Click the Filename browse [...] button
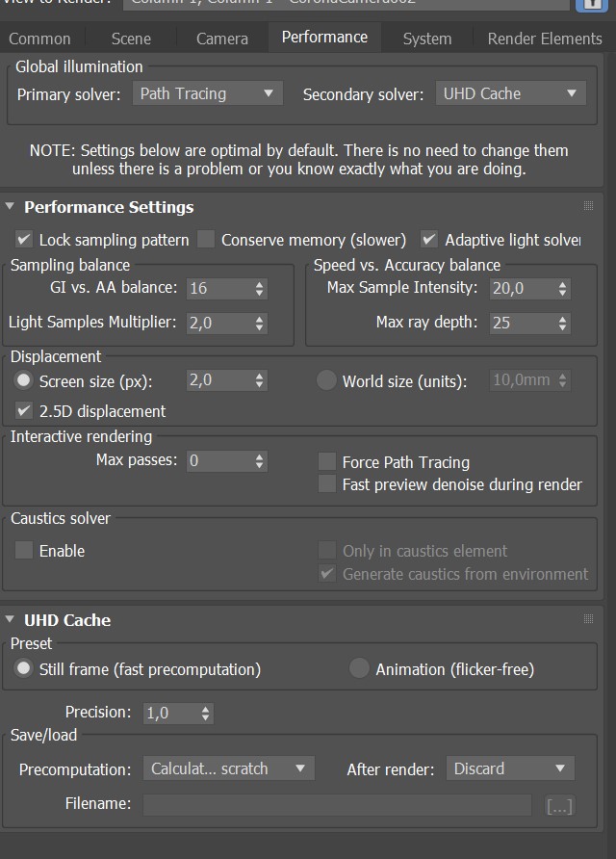 (559, 806)
